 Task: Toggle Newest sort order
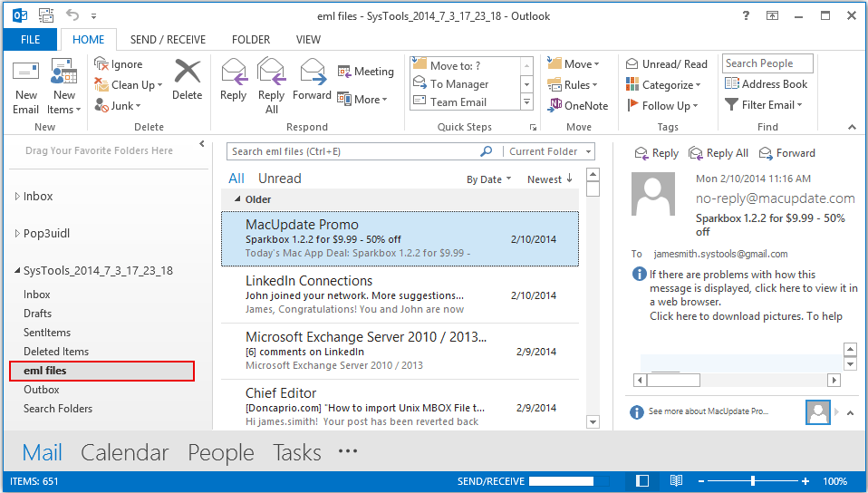tap(549, 179)
